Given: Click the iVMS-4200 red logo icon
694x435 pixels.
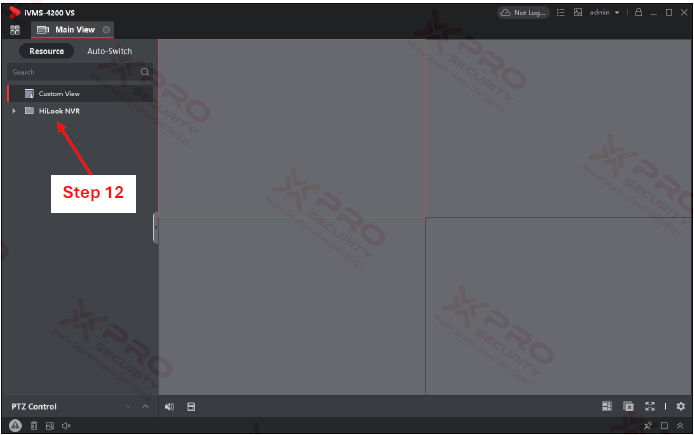Looking at the screenshot, I should [15, 12].
